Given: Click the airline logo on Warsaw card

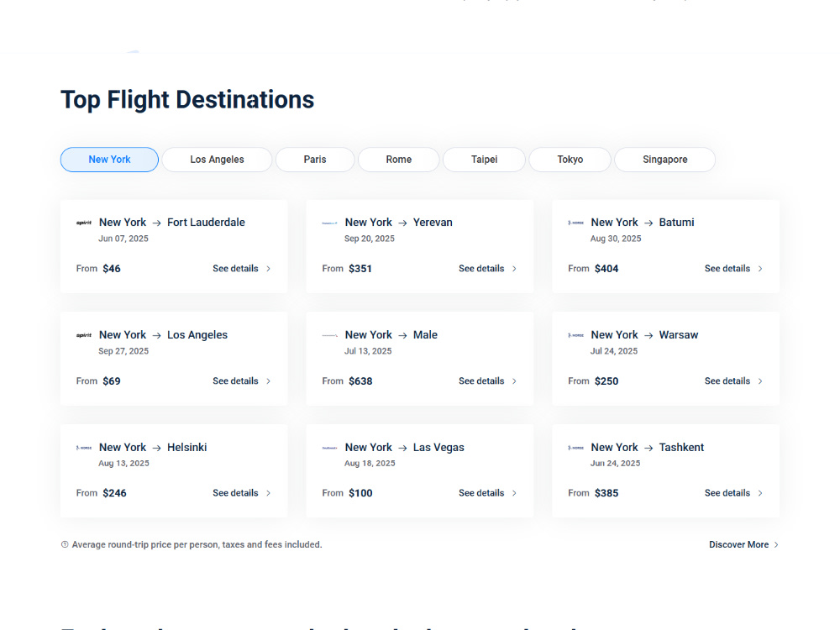Looking at the screenshot, I should point(576,335).
